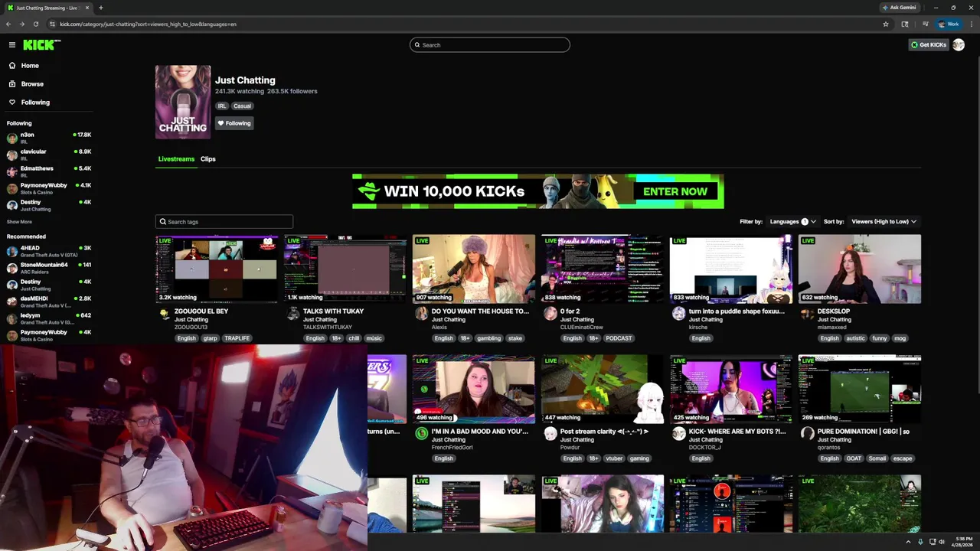Open the TALKS WITH TUKAY stream thumbnail
Viewport: 980px width, 551px height.
click(345, 269)
